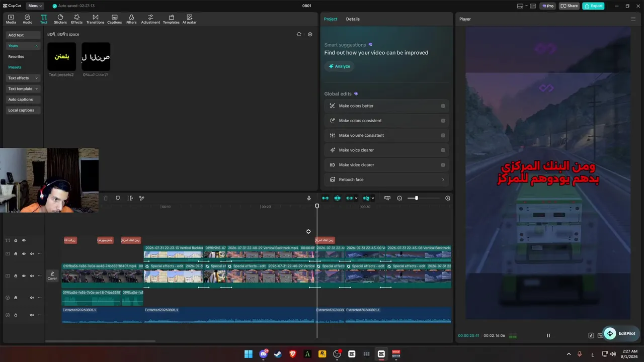Viewport: 644px width, 362px height.
Task: Click the Share button
Action: coord(569,6)
